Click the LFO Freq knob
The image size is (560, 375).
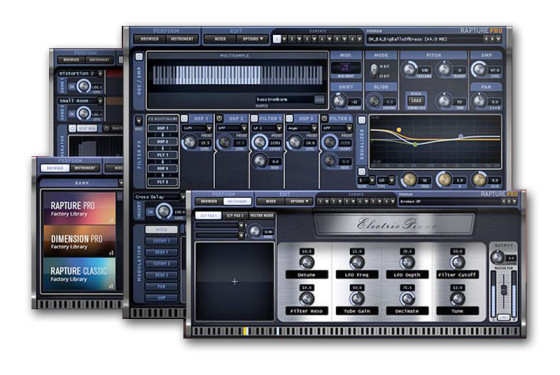click(x=357, y=262)
